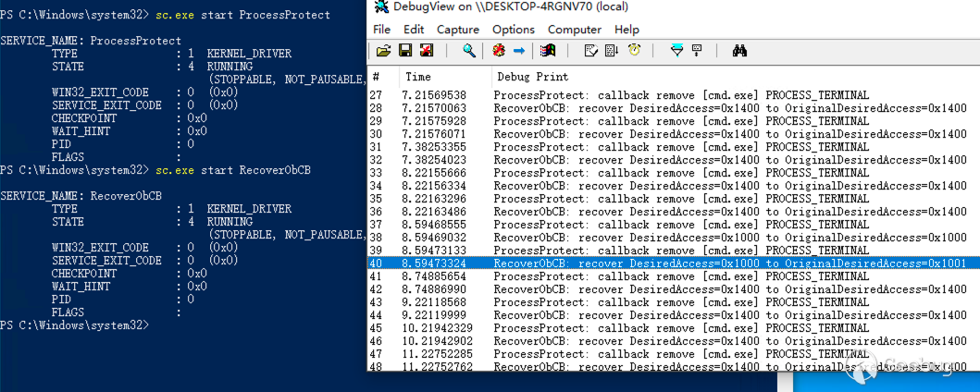Viewport: 980px width, 392px height.
Task: Open a log file in DebugView
Action: (384, 51)
